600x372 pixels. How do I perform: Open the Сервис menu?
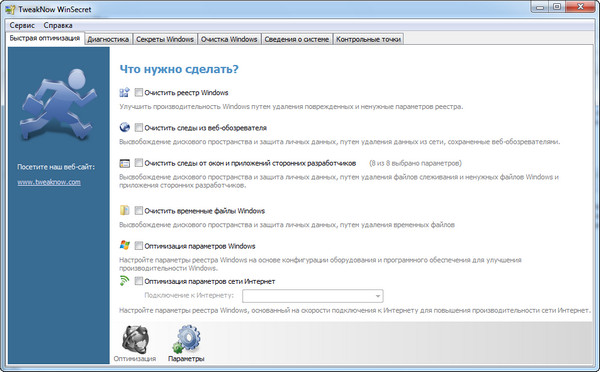22,25
